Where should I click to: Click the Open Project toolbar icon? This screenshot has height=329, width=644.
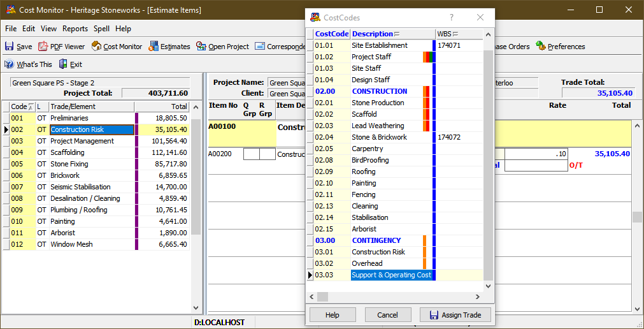click(x=201, y=47)
